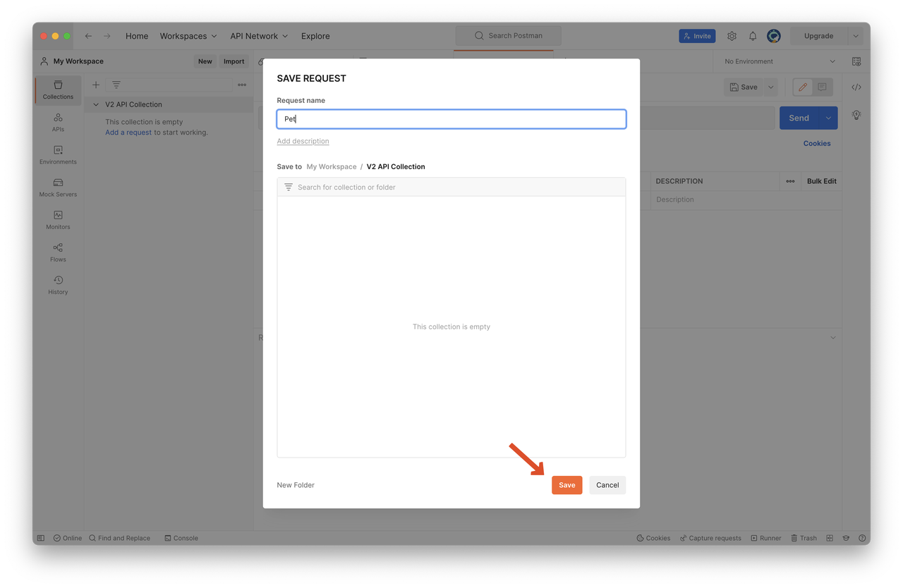
Task: Open Cookies in the status bar
Action: pos(653,538)
